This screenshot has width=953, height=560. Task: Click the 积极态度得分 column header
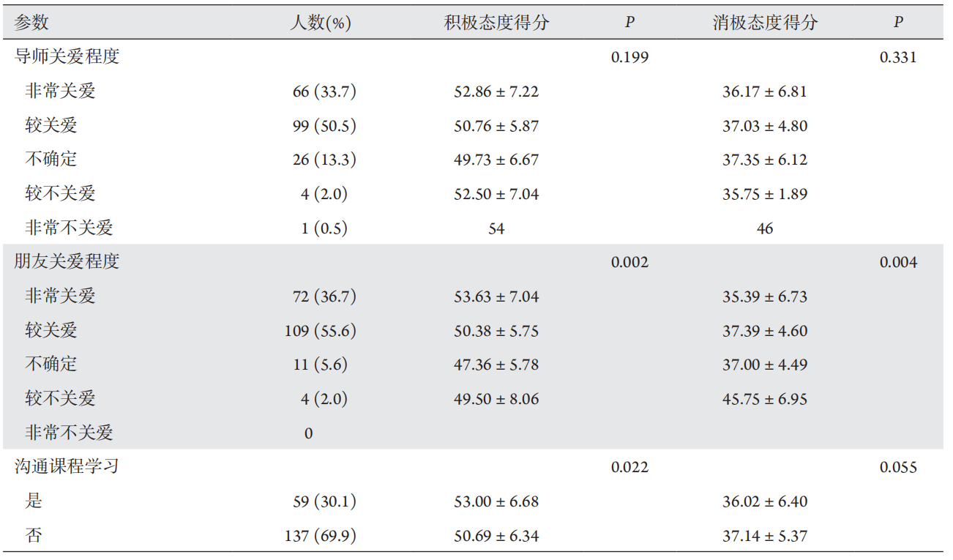(496, 23)
